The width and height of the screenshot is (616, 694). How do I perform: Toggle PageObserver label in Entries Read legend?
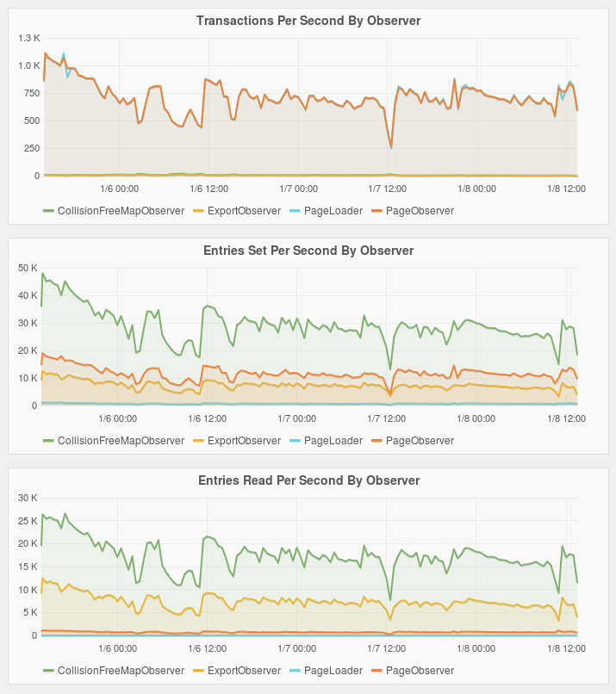pos(420,670)
